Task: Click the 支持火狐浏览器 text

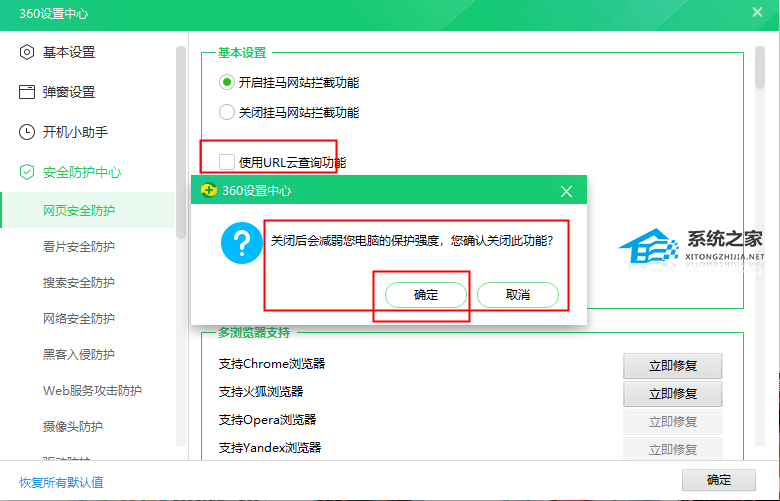Action: [x=261, y=392]
